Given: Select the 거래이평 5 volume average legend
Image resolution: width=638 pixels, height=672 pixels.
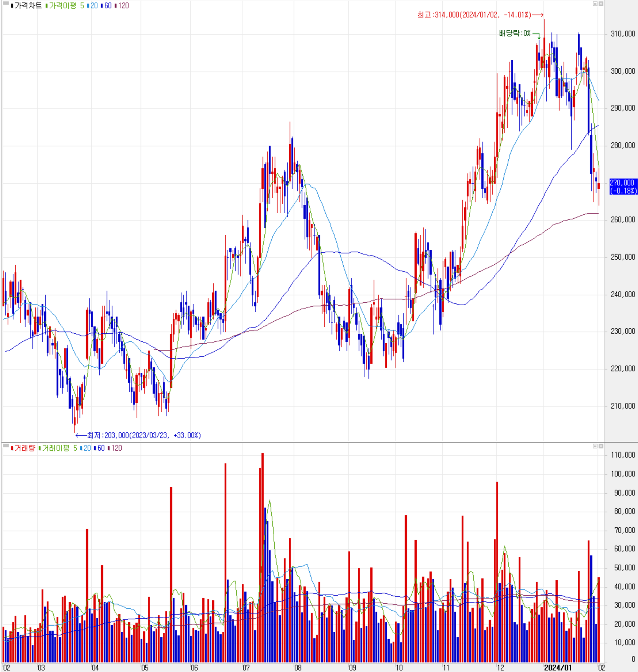Looking at the screenshot, I should [59, 448].
